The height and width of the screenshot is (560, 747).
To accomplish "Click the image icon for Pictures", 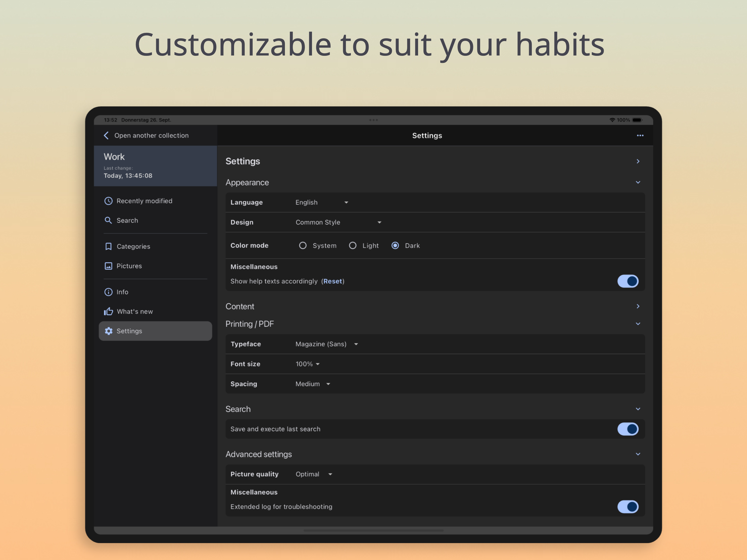I will 108,266.
